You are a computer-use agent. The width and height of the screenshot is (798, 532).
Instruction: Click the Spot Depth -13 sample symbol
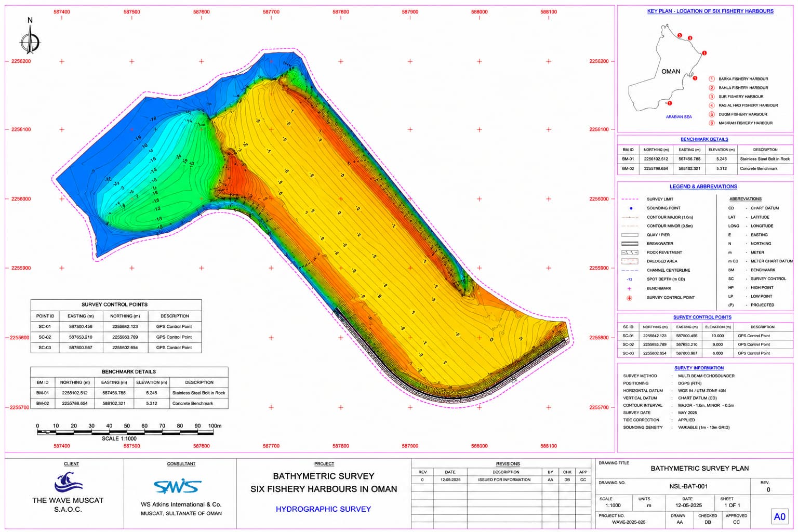629,279
